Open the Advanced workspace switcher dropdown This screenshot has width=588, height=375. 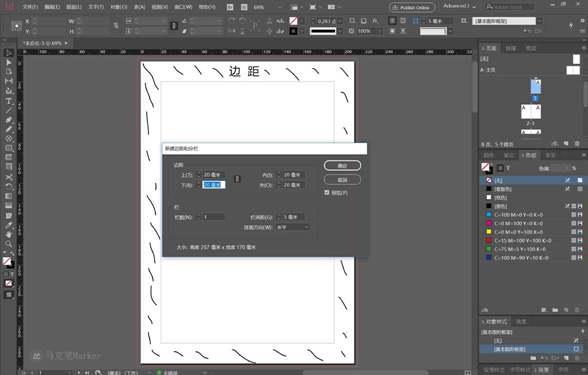[459, 6]
